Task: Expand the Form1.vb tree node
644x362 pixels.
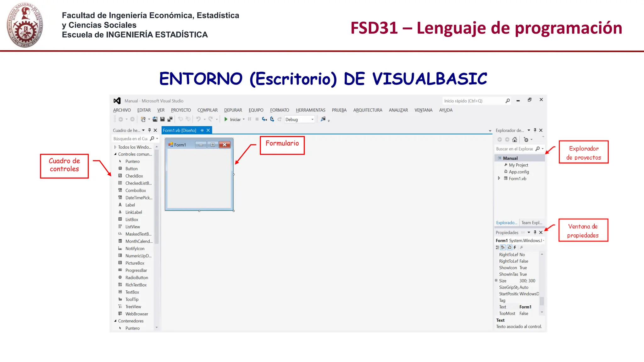Action: coord(499,178)
